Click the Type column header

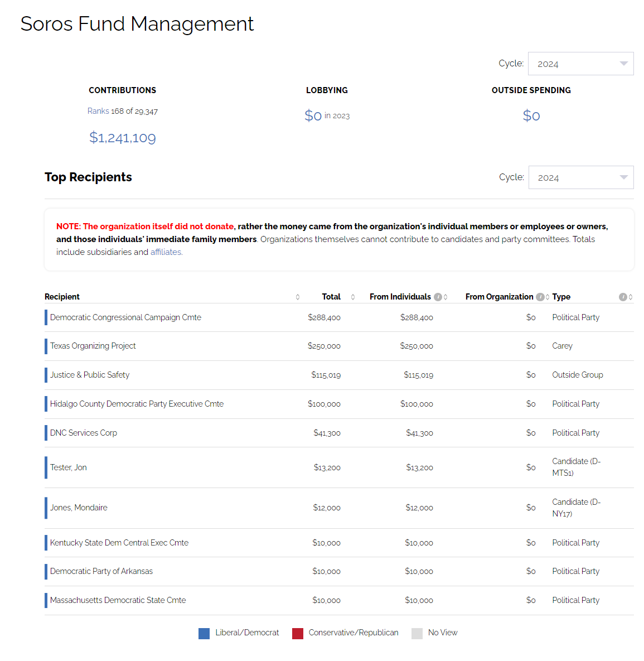561,297
